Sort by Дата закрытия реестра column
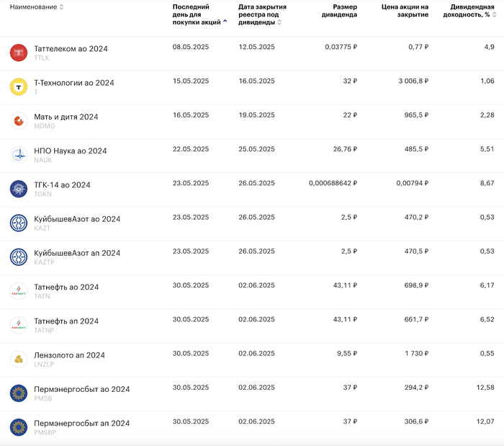The height and width of the screenshot is (446, 504). [279, 22]
